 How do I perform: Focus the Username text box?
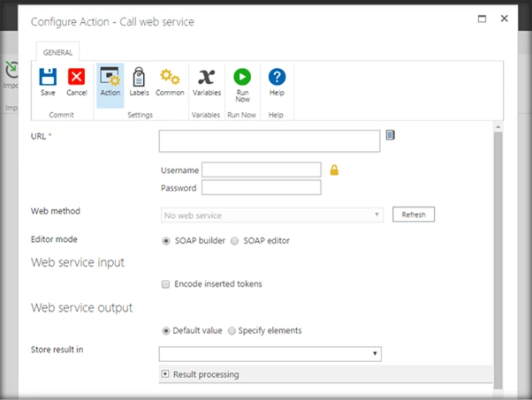(262, 170)
